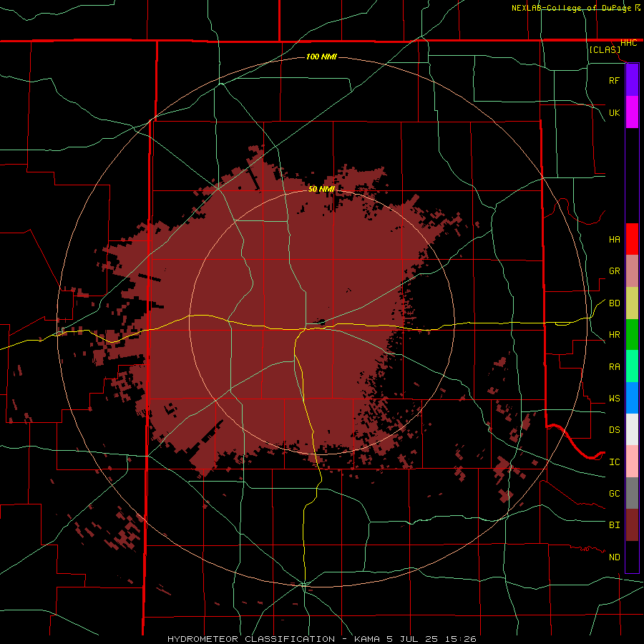This screenshot has width=644, height=644.
Task: Click the GC legend label
Action: [x=615, y=494]
